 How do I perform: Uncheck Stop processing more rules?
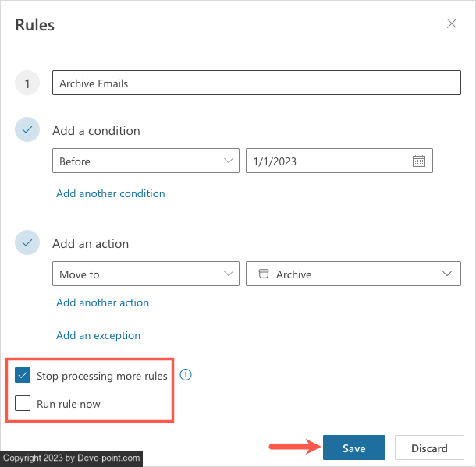pos(23,376)
